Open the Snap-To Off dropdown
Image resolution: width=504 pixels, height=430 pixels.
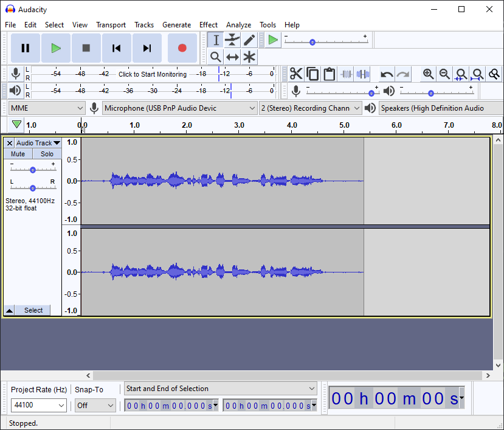click(95, 405)
